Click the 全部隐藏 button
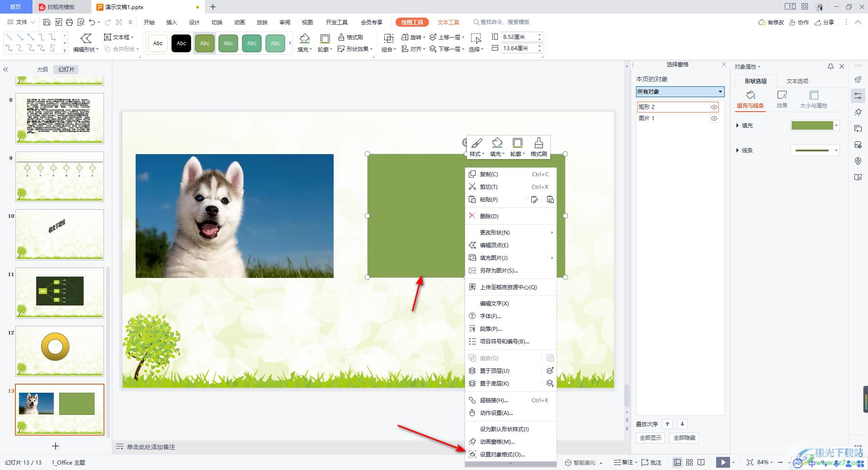Image resolution: width=868 pixels, height=470 pixels. 684,437
